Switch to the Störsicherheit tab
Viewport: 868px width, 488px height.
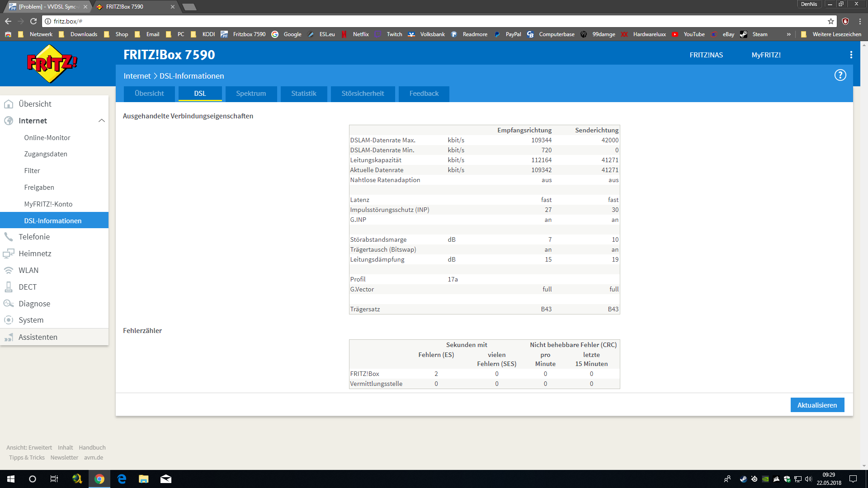click(x=363, y=94)
